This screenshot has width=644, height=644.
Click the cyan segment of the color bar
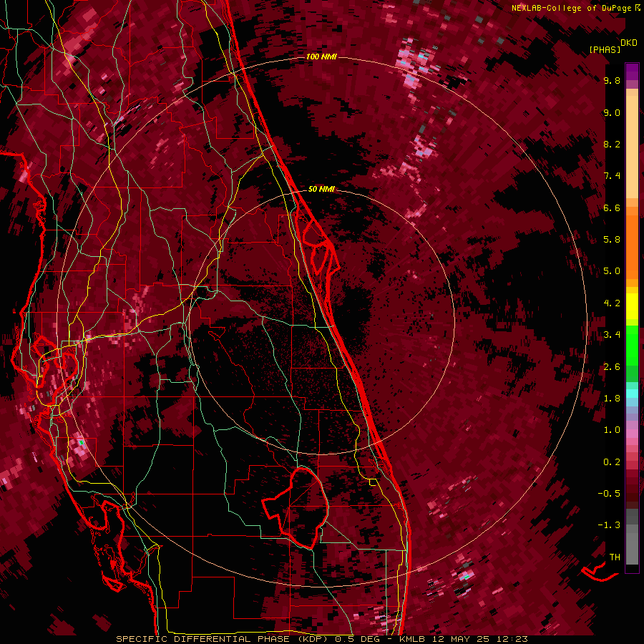632,394
